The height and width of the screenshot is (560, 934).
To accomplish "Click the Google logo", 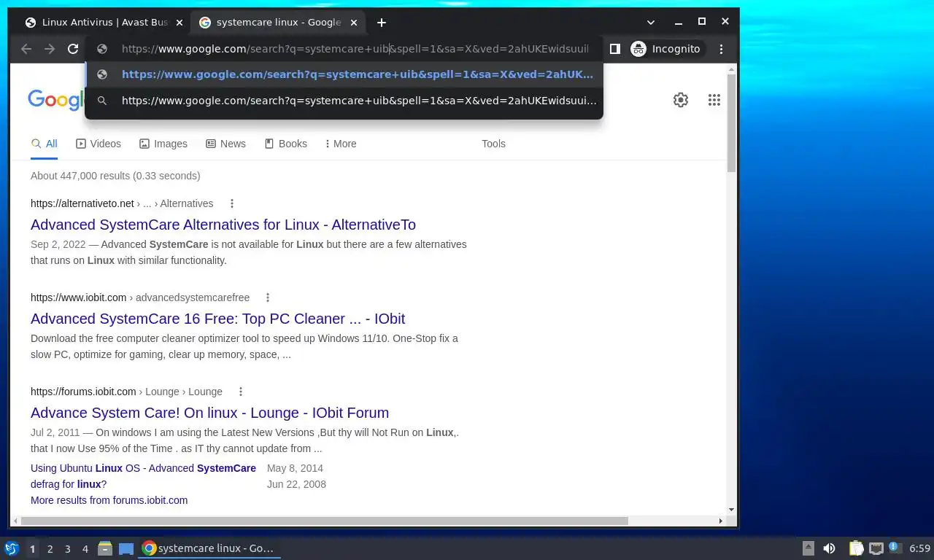I will tap(55, 100).
